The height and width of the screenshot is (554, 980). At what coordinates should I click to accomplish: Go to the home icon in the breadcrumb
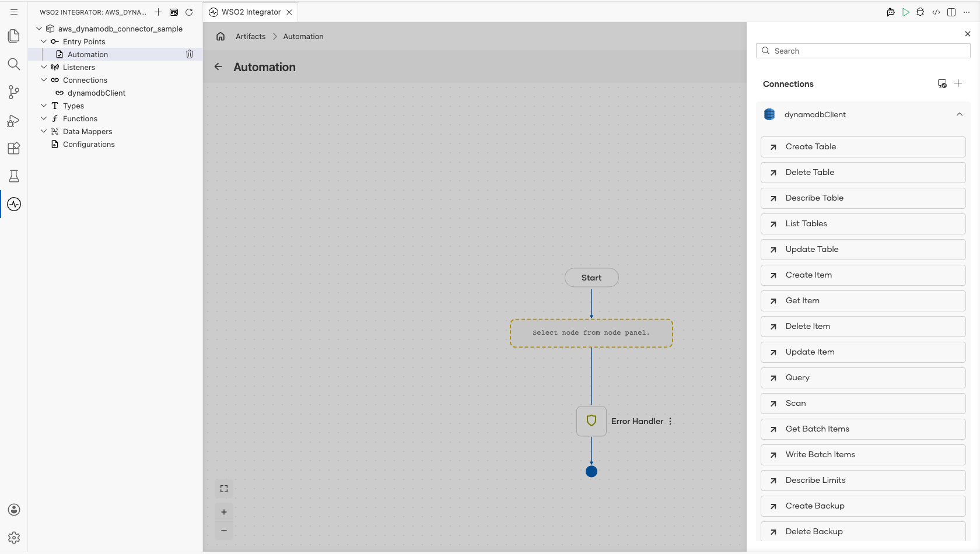coord(220,36)
